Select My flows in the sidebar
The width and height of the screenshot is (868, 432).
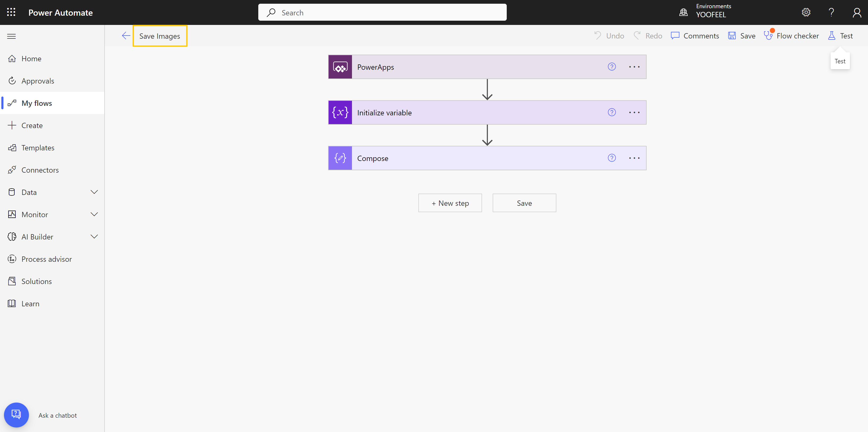tap(52, 103)
